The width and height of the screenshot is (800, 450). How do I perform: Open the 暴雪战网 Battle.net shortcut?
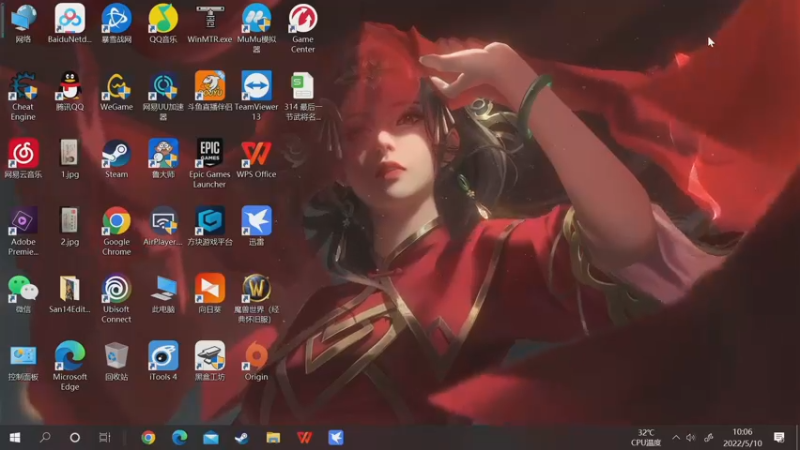[116, 24]
